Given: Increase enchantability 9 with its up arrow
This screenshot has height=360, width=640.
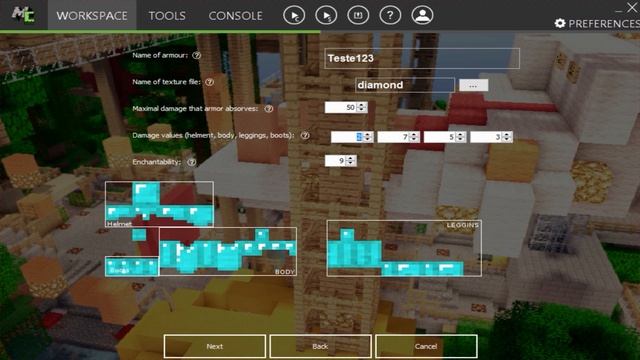Looking at the screenshot, I should [x=351, y=158].
